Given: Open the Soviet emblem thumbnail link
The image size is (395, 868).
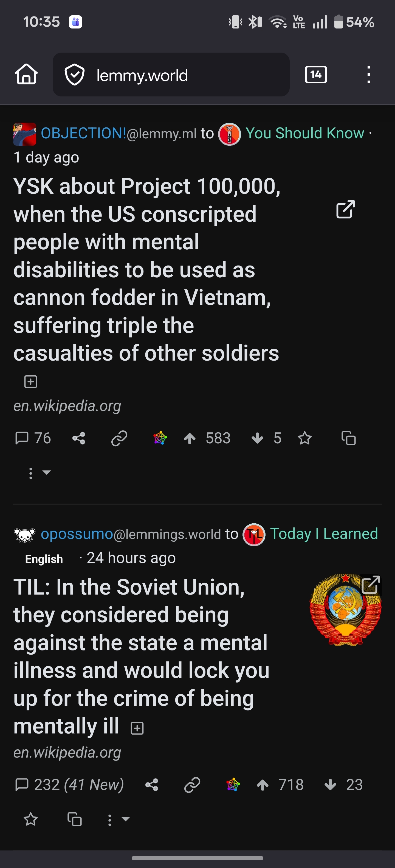Looking at the screenshot, I should (345, 609).
